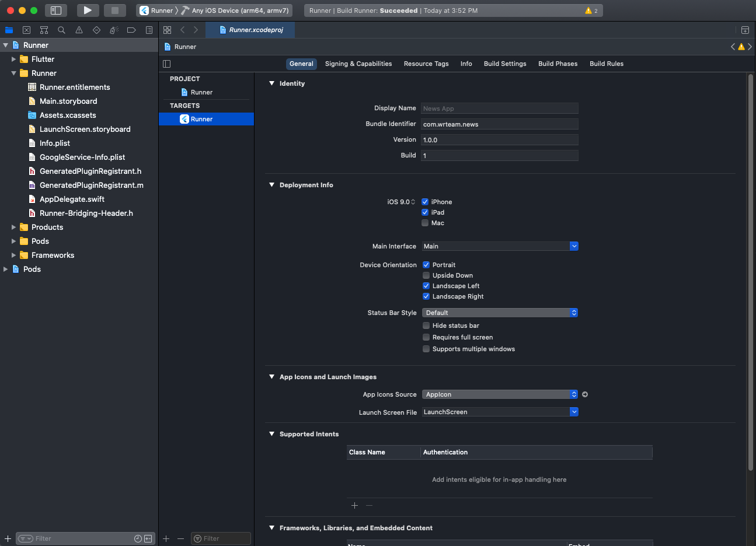Click the plus button under Supported Intents
The height and width of the screenshot is (546, 756).
coord(354,506)
